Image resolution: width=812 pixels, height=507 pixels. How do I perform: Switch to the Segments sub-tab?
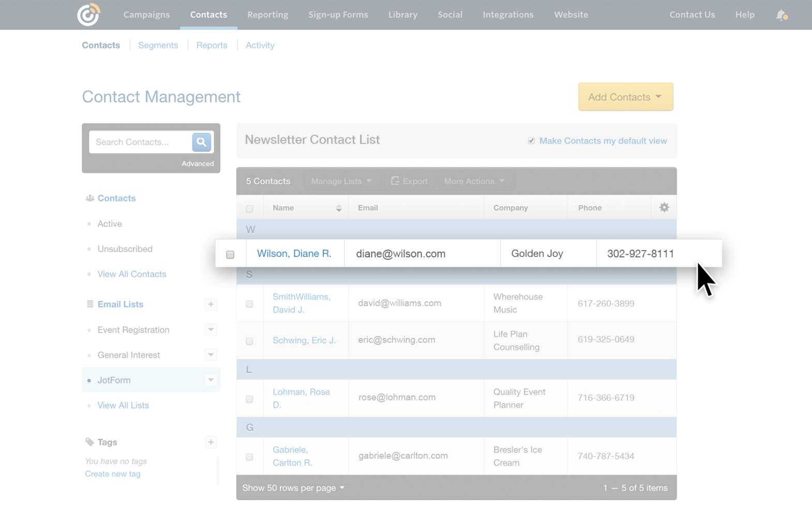[158, 45]
